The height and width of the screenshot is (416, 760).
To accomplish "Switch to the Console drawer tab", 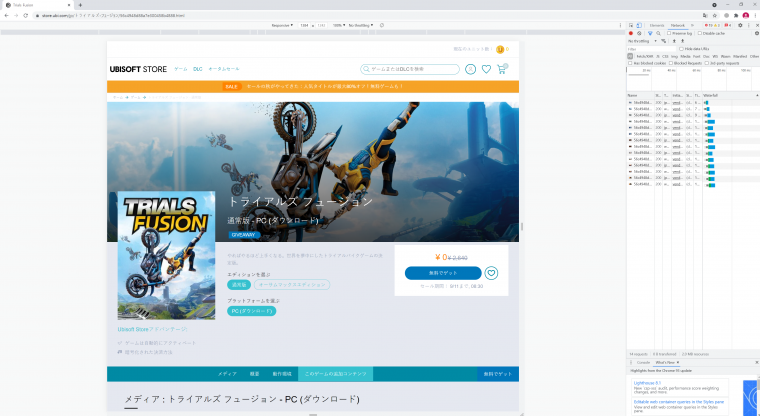I will pos(643,363).
